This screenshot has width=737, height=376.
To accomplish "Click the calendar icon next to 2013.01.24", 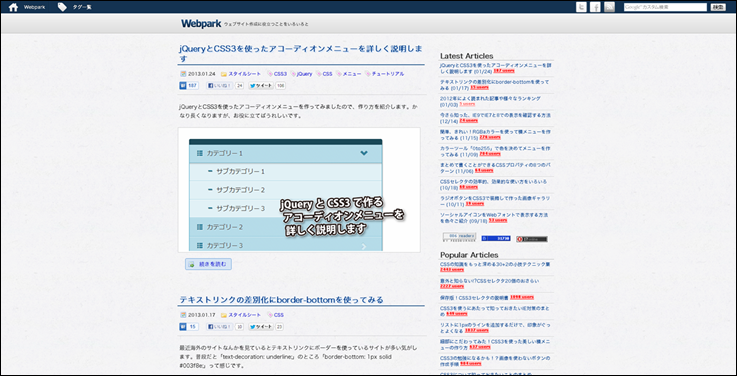I will [x=183, y=74].
